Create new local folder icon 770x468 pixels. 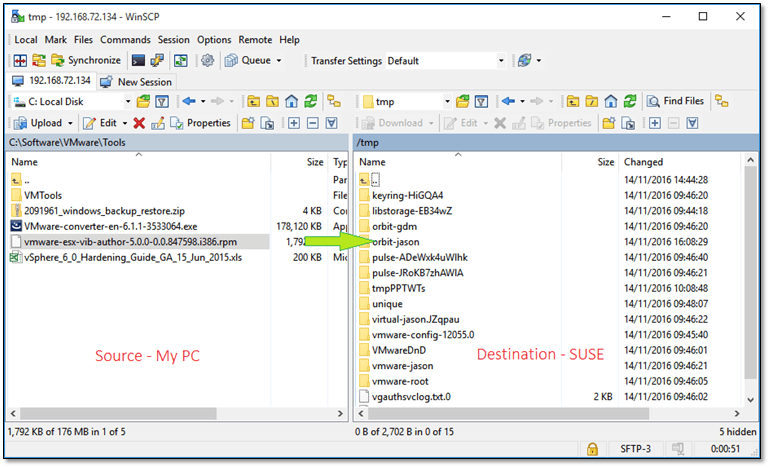pyautogui.click(x=248, y=123)
